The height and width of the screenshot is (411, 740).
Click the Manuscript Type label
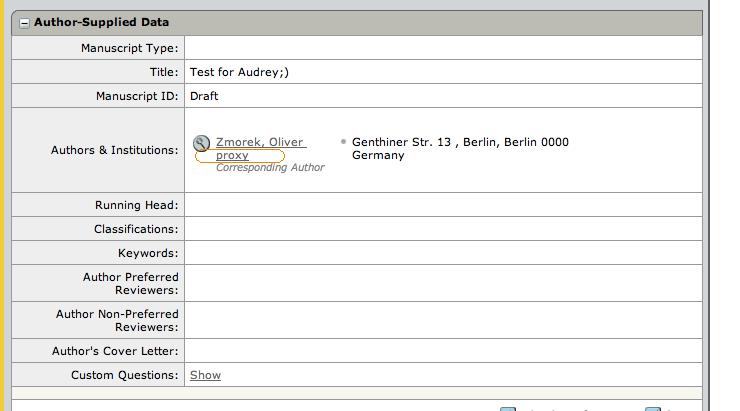(129, 48)
